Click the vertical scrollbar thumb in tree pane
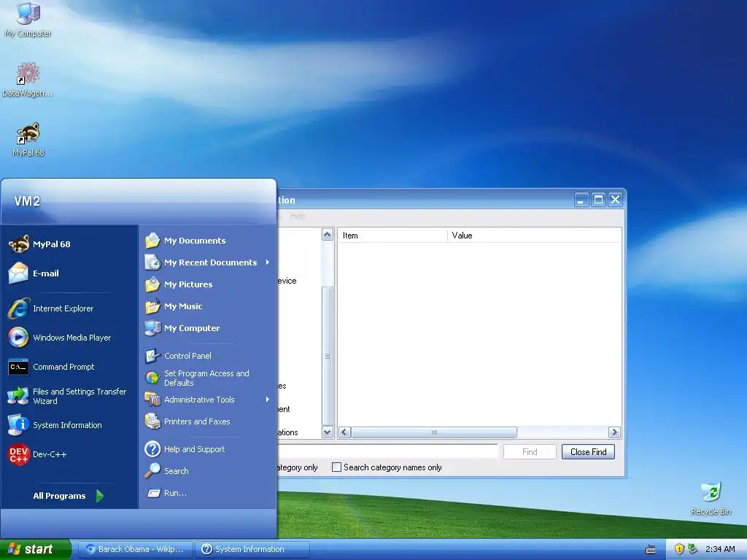The height and width of the screenshot is (560, 747). [328, 356]
